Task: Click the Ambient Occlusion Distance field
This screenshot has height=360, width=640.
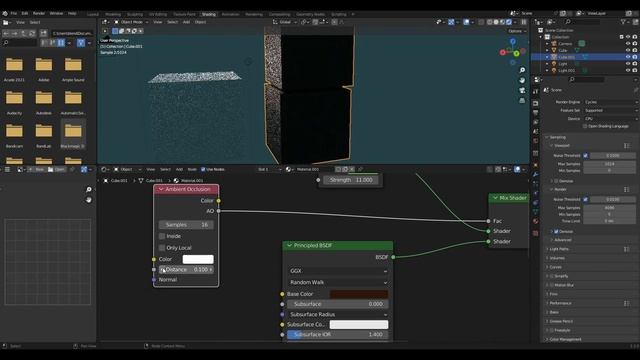Action: click(x=186, y=270)
